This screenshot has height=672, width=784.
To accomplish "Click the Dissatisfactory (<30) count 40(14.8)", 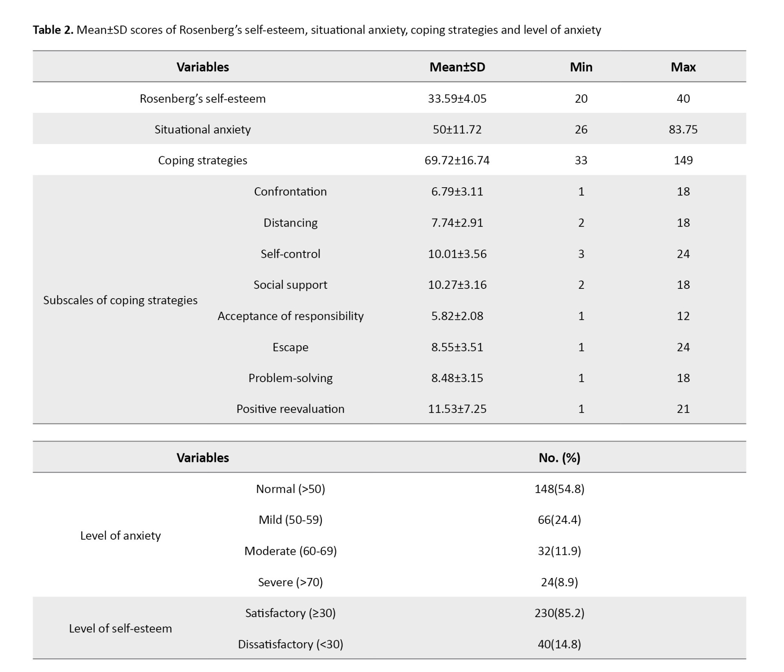I will point(559,644).
